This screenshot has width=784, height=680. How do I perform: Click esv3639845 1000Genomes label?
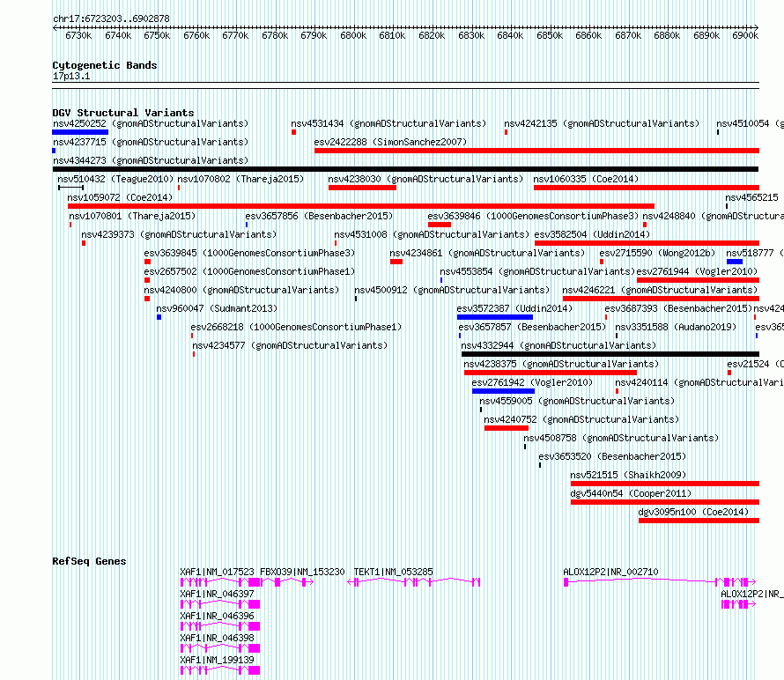click(x=249, y=253)
